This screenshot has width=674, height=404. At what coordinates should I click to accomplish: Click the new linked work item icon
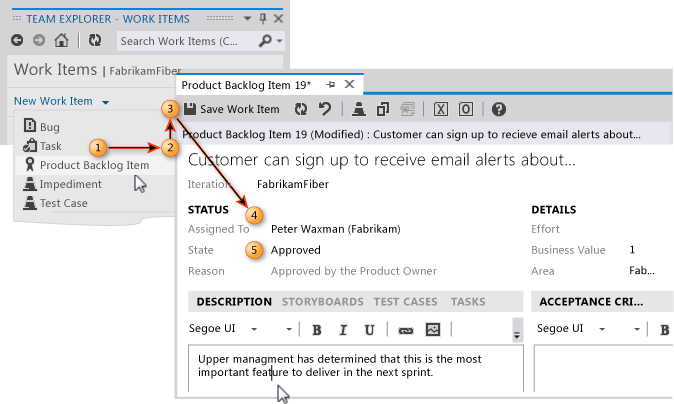pyautogui.click(x=358, y=109)
